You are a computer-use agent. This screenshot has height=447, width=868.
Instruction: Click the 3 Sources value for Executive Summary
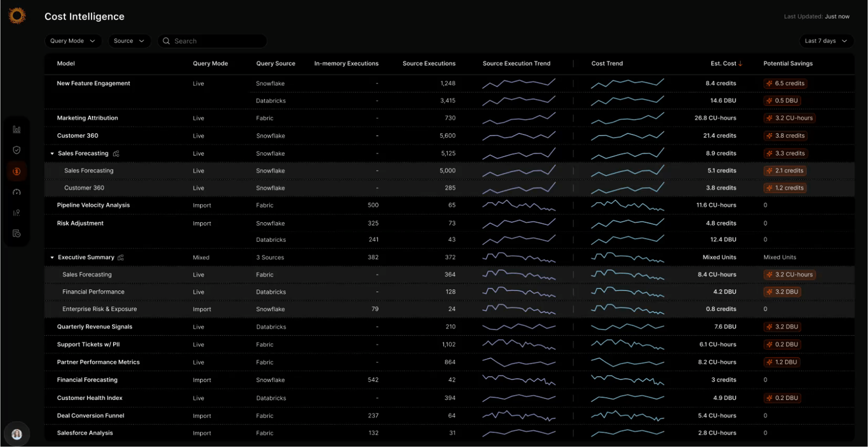(x=270, y=257)
